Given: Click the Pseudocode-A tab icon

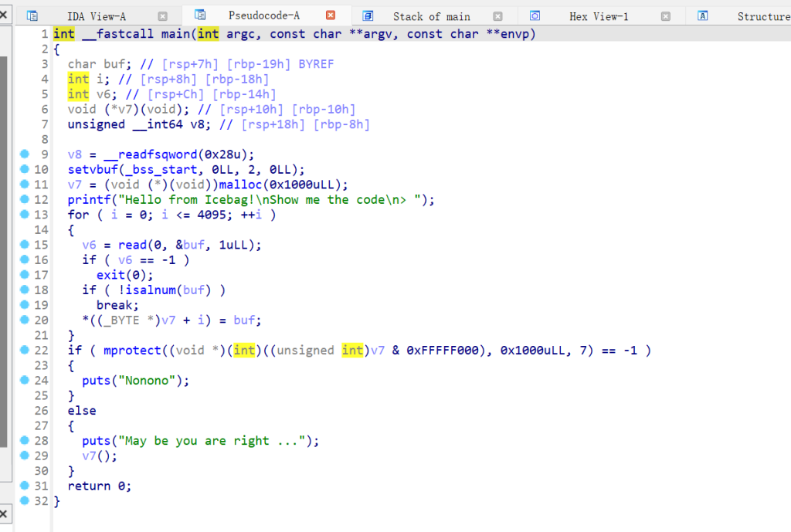Looking at the screenshot, I should [200, 15].
